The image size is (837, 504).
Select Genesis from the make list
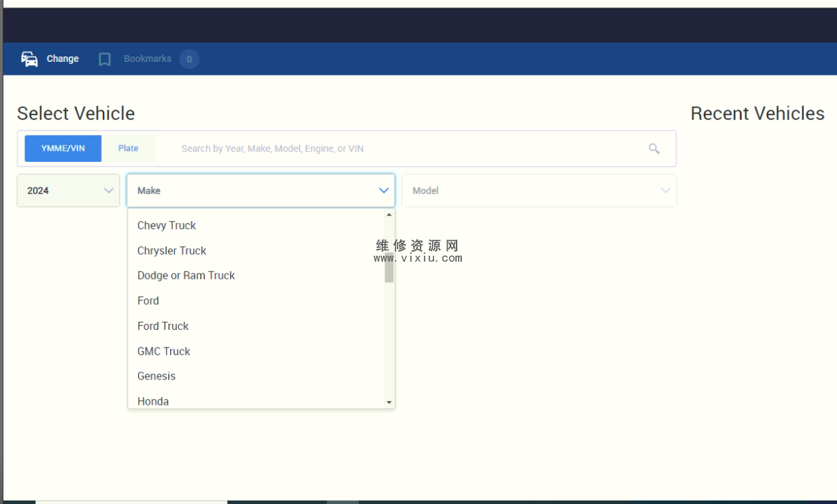coord(256,376)
